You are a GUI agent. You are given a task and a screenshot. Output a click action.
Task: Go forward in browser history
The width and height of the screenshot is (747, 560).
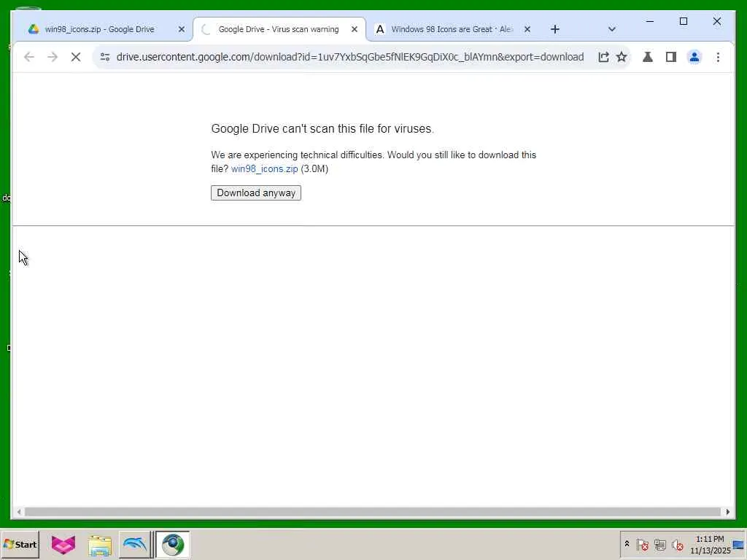click(x=53, y=57)
